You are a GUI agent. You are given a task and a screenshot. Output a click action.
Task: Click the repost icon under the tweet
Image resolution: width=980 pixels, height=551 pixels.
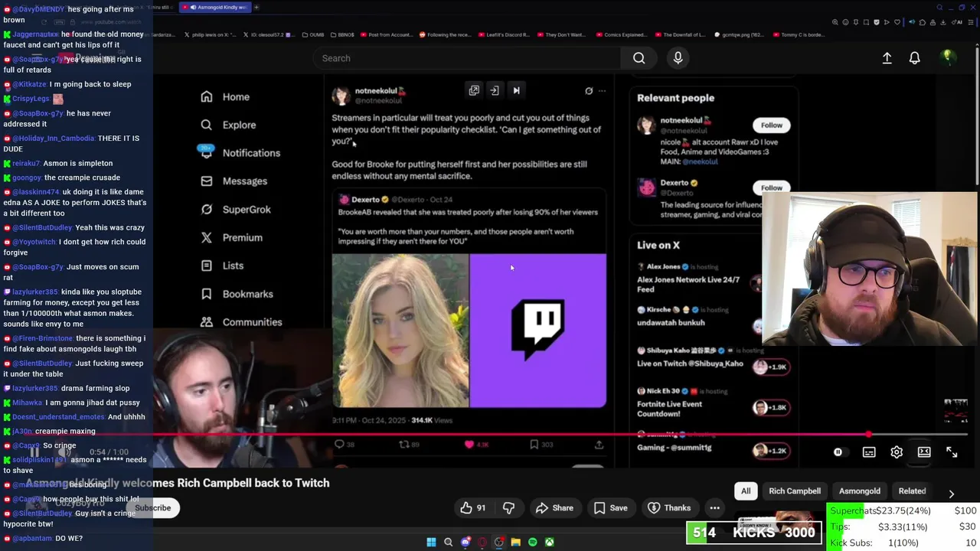(x=403, y=445)
